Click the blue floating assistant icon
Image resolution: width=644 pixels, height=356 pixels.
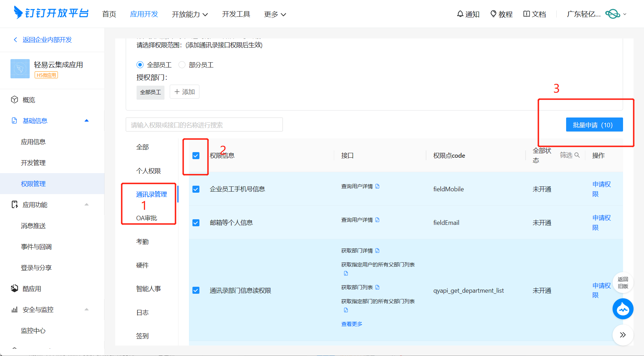pos(623,309)
